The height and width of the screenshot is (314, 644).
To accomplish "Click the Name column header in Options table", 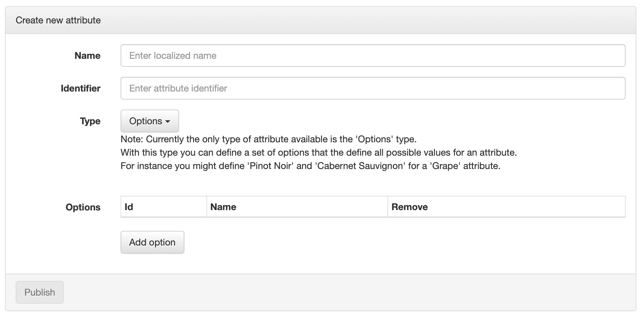I will tap(223, 207).
